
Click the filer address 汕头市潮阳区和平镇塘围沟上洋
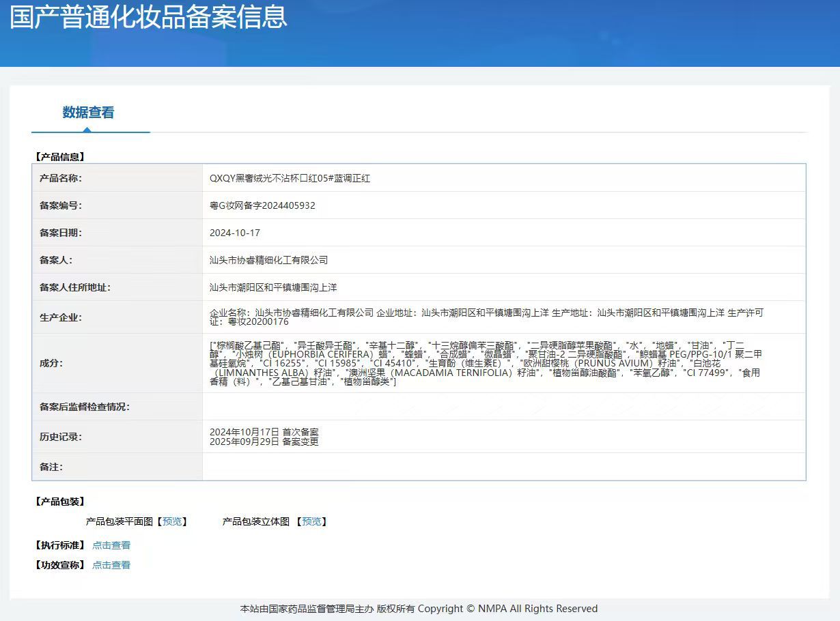pos(273,287)
